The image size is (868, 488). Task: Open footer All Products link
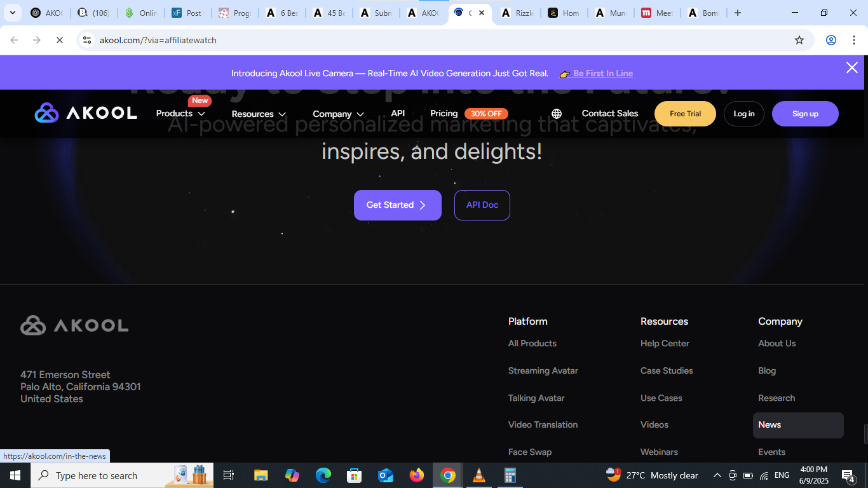tap(532, 344)
